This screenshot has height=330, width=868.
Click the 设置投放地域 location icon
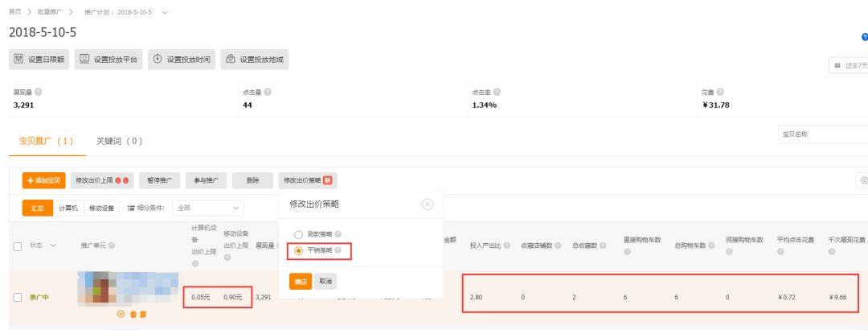(231, 59)
